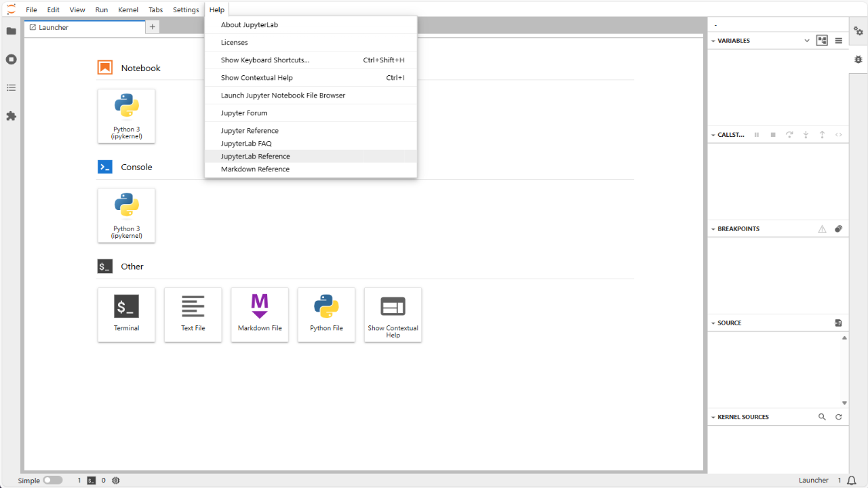The width and height of the screenshot is (868, 488).
Task: Close the open Help menu
Action: point(217,9)
